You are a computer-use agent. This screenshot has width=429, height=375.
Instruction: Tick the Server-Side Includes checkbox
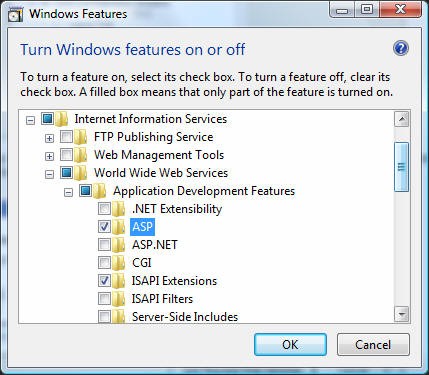pos(104,316)
